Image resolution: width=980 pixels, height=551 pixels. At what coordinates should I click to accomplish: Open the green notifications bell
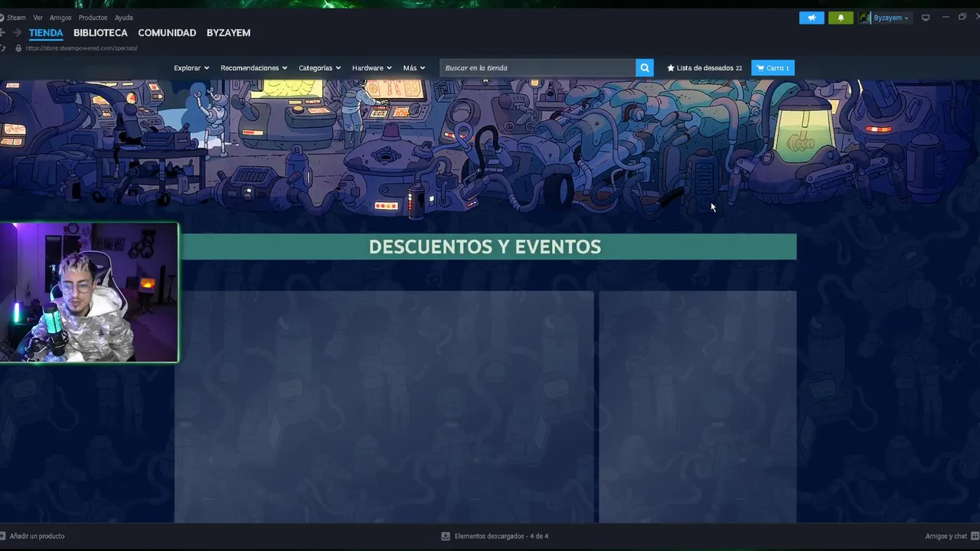click(841, 18)
